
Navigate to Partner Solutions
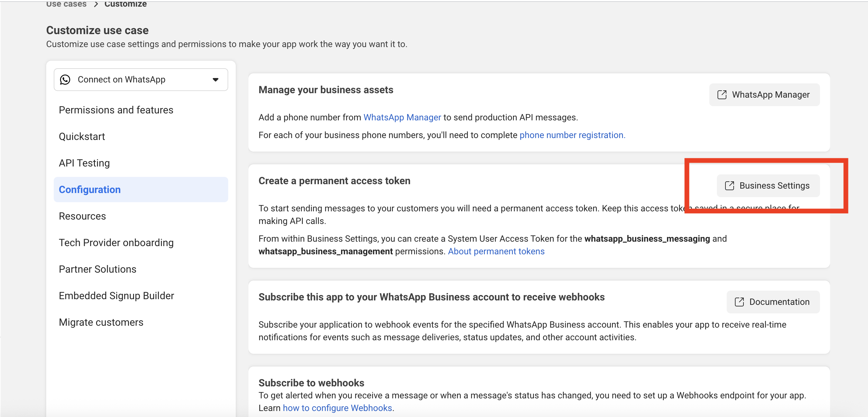point(97,269)
